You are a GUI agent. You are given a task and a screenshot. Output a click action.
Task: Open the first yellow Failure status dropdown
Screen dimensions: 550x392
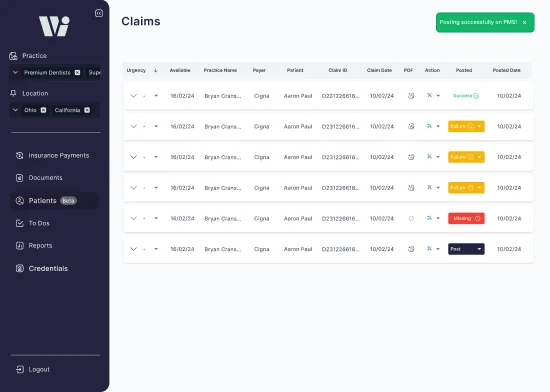point(466,126)
